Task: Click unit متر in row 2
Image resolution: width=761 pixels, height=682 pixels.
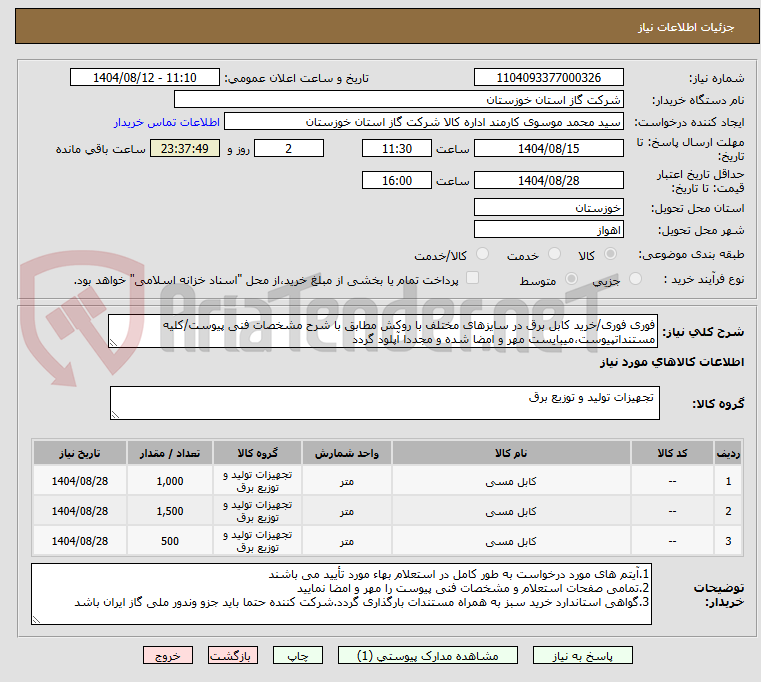Action: pos(347,512)
